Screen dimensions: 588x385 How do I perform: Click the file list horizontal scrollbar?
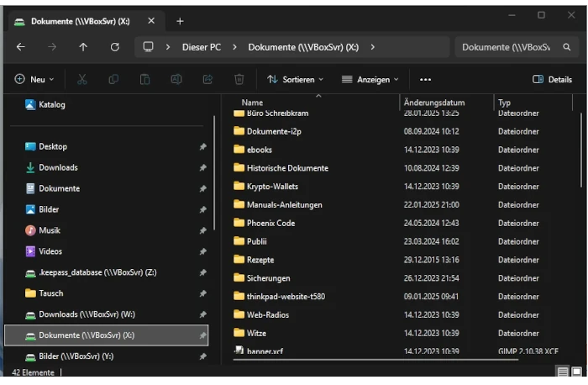(375, 360)
